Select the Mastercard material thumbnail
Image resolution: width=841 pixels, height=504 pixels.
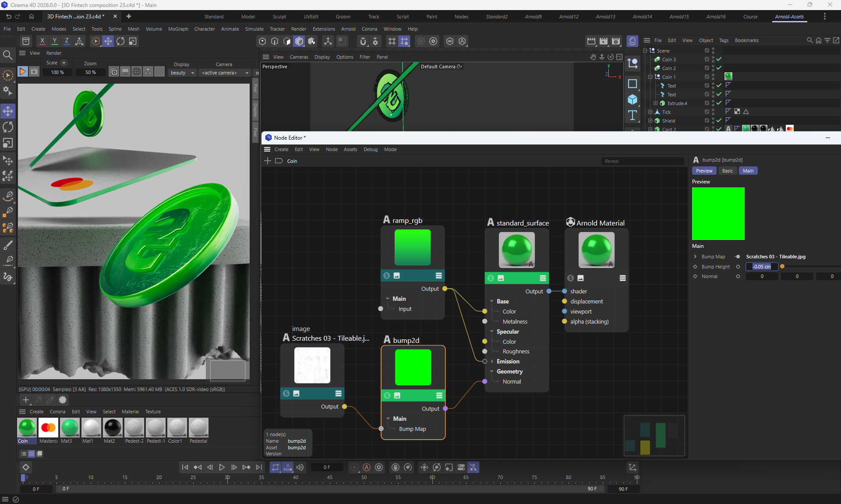click(48, 428)
